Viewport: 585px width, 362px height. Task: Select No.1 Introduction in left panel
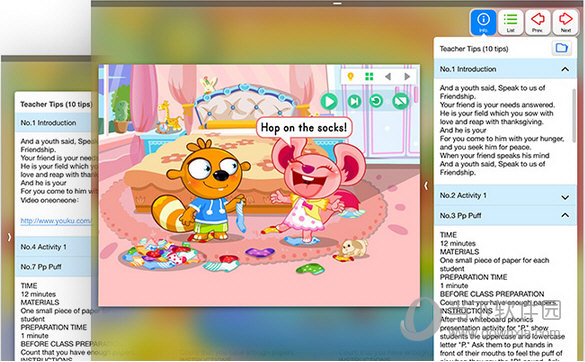click(53, 123)
